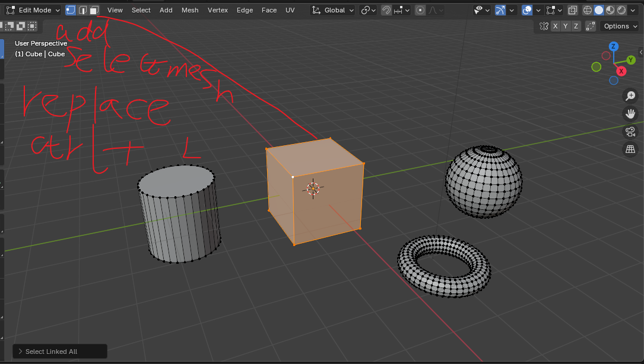Switch to face select mode
Image resolution: width=644 pixels, height=364 pixels.
point(94,10)
